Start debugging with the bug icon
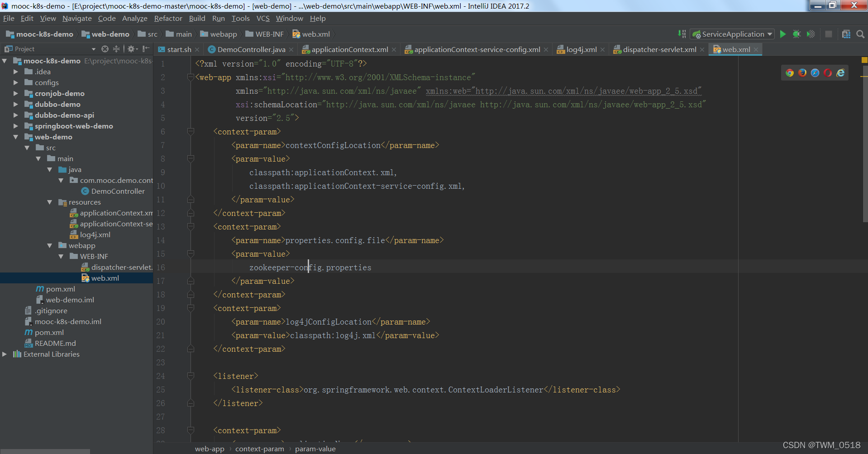This screenshot has width=868, height=454. (797, 34)
